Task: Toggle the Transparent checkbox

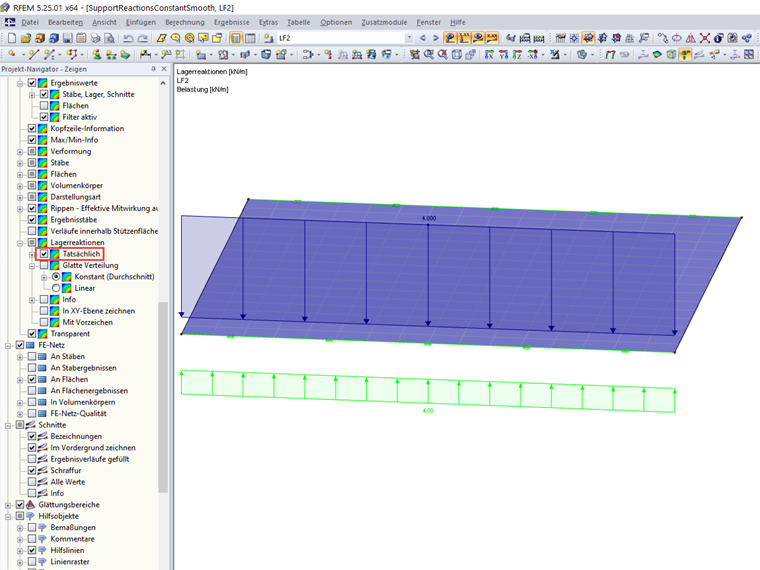Action: (32, 334)
